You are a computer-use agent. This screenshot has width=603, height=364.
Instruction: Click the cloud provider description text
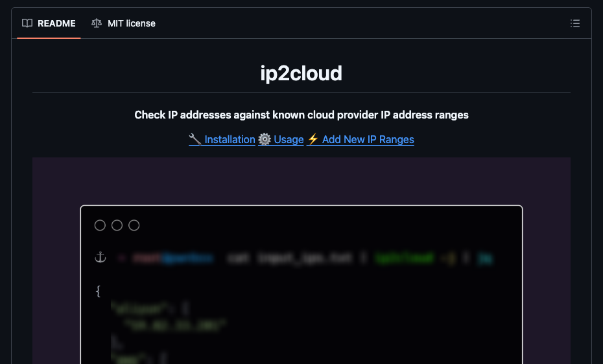[x=301, y=115]
